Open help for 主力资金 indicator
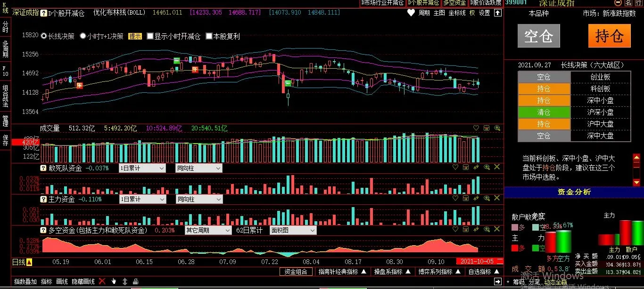 [x=43, y=199]
